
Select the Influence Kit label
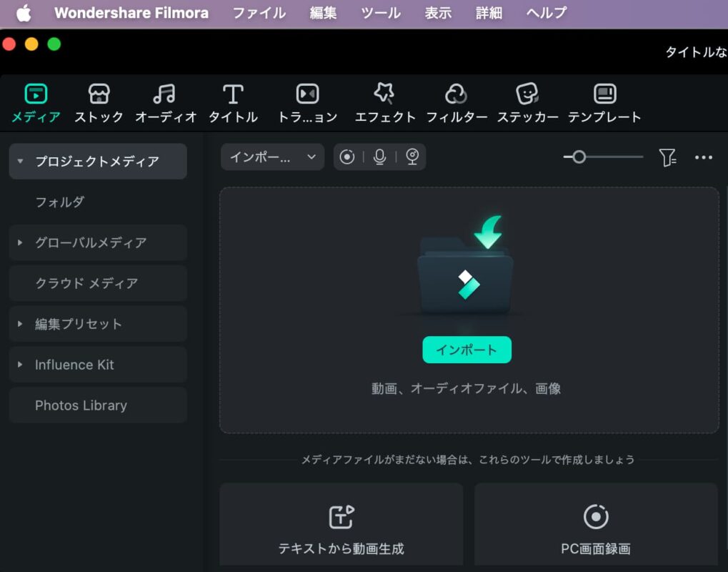coord(74,365)
